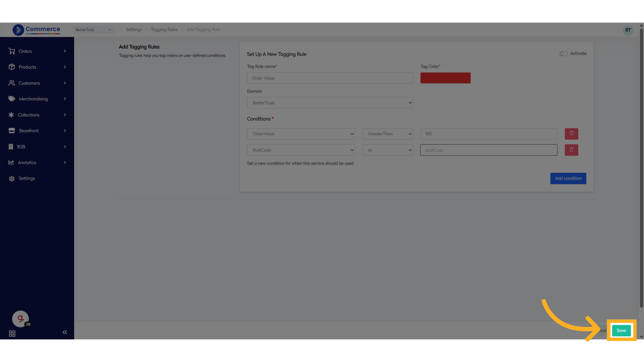Open the PostCode condition field dropdown

(x=301, y=150)
